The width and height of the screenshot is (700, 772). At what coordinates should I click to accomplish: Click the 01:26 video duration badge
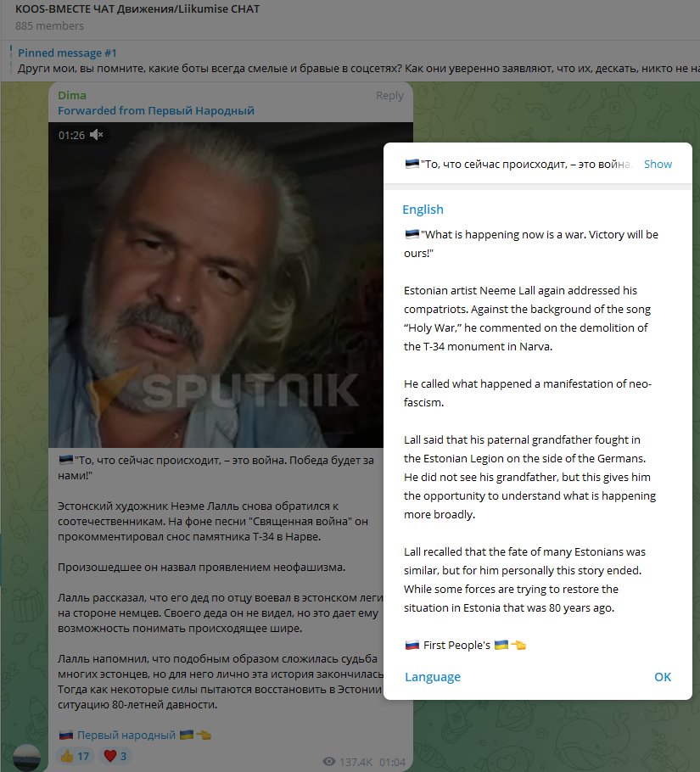pyautogui.click(x=71, y=135)
